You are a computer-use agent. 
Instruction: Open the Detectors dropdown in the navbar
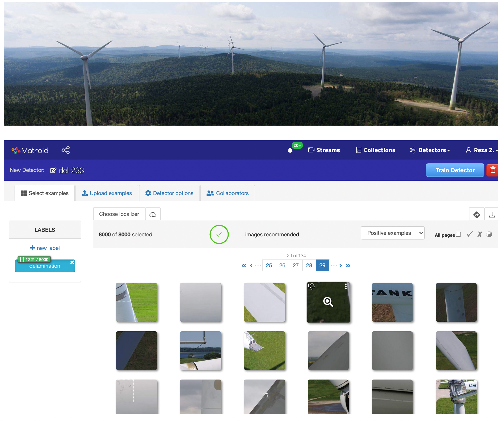click(430, 150)
